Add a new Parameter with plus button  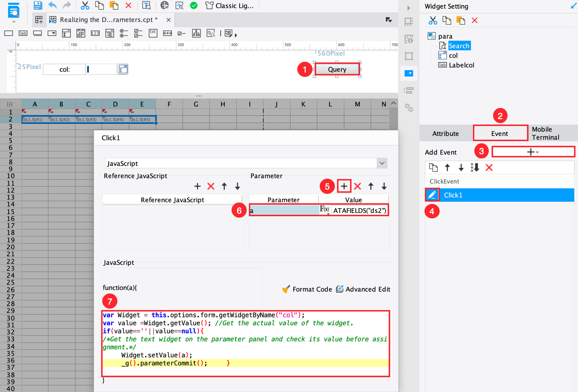tap(344, 186)
